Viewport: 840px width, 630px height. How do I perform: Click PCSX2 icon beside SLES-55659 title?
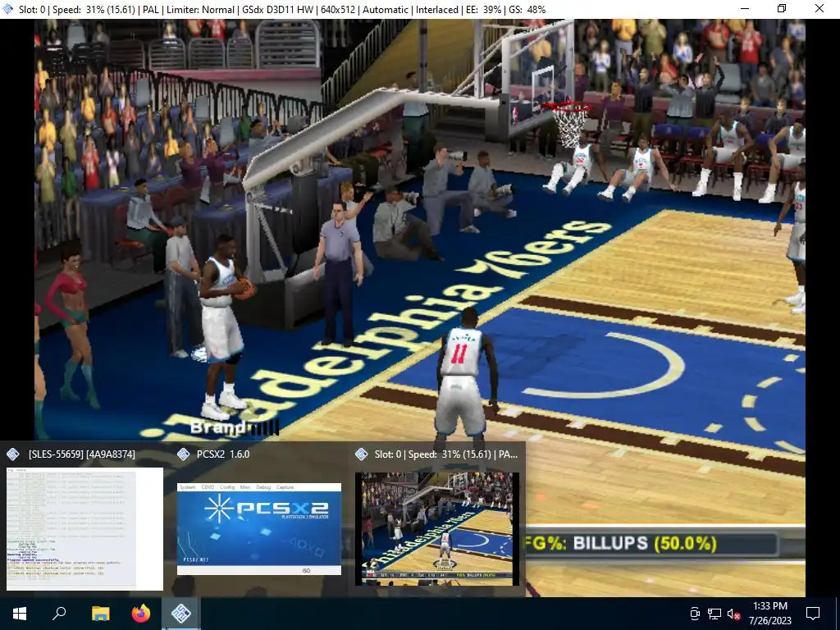point(13,454)
